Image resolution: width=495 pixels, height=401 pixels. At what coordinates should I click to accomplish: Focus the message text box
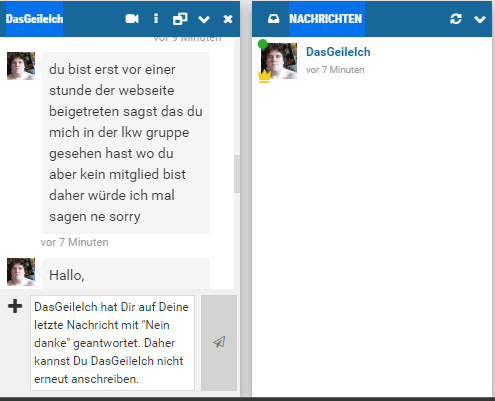pyautogui.click(x=112, y=343)
